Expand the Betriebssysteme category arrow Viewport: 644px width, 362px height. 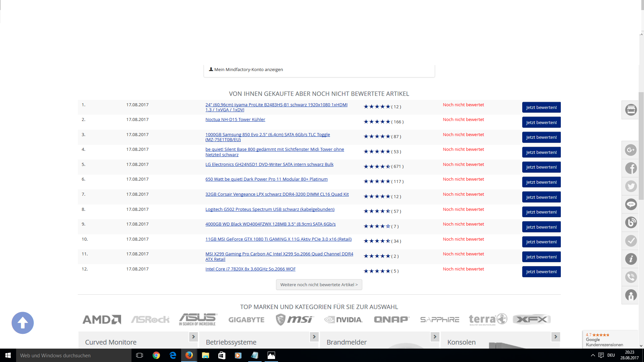click(x=314, y=337)
